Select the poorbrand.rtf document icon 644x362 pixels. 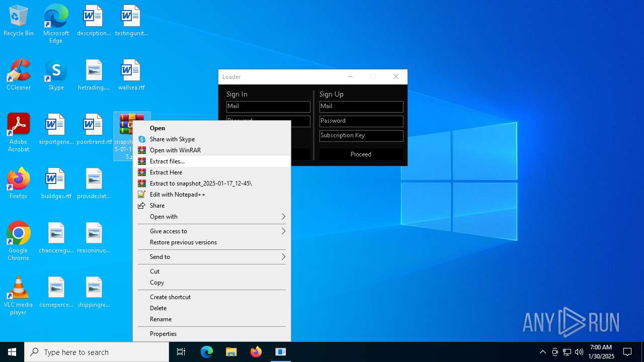click(94, 130)
